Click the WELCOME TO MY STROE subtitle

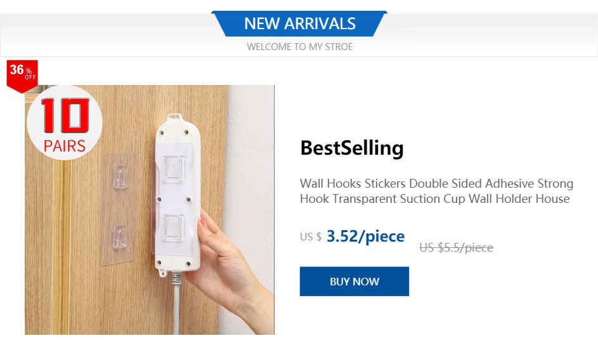pos(300,47)
